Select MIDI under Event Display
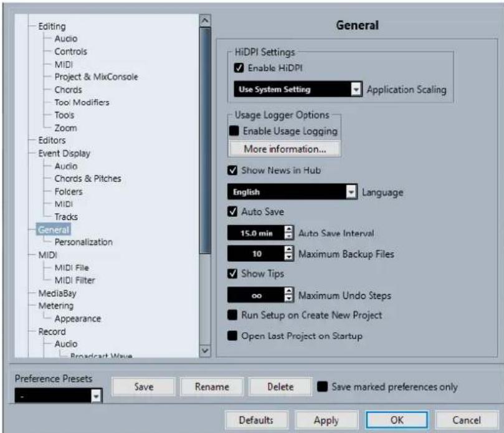 pos(64,204)
